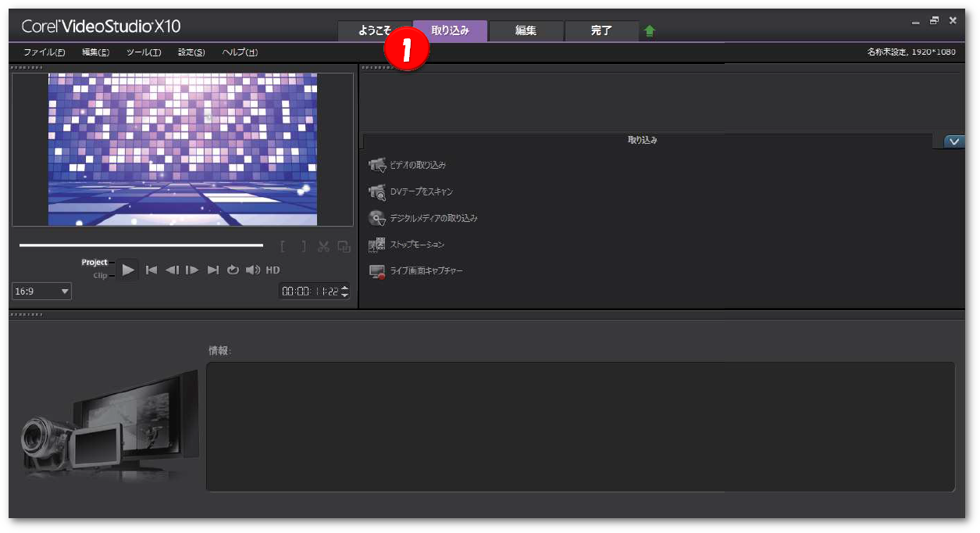The width and height of the screenshot is (980, 533).
Task: Open the 編集(E) menu
Action: click(95, 52)
